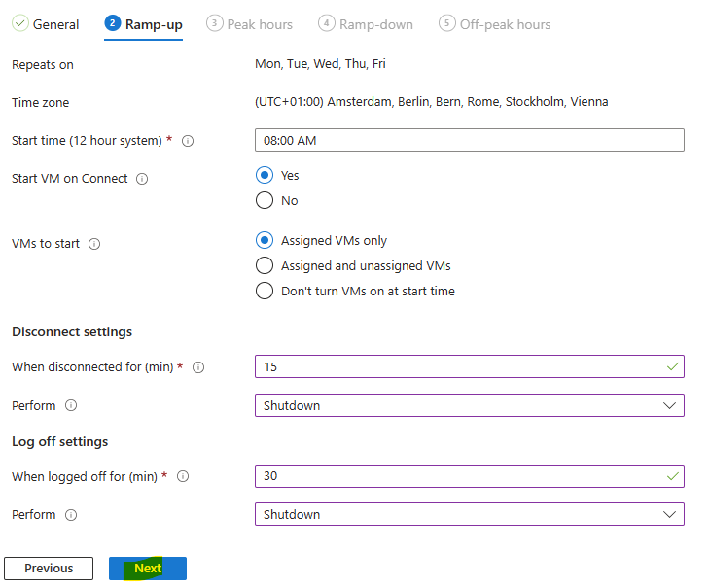Click the General step checkmark icon
This screenshot has width=710, height=588.
click(20, 23)
